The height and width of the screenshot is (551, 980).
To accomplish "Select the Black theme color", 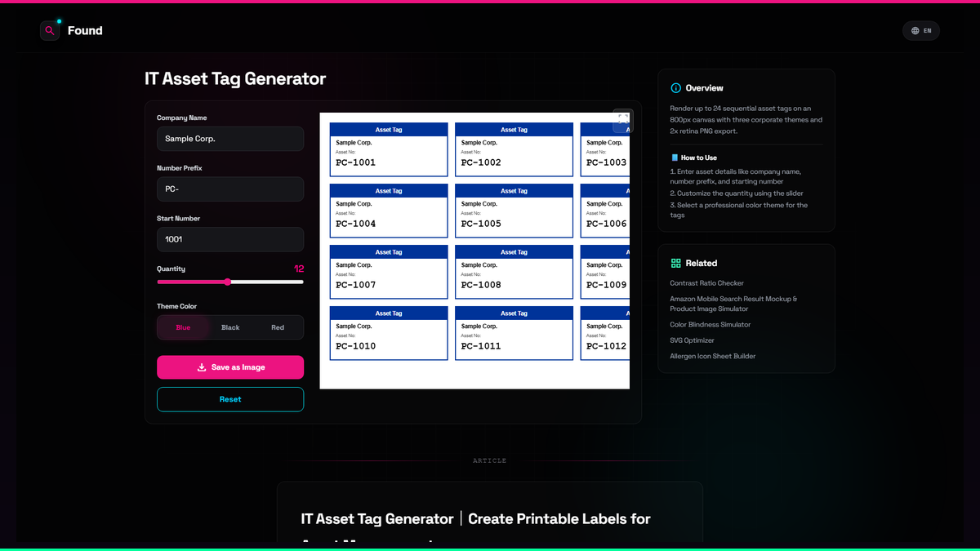I will point(230,327).
